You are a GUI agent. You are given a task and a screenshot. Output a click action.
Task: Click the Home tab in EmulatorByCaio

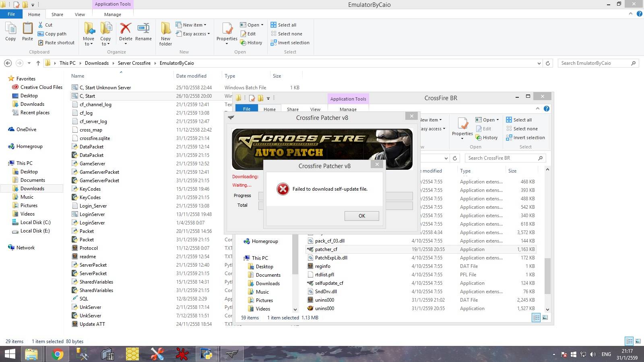click(x=34, y=14)
